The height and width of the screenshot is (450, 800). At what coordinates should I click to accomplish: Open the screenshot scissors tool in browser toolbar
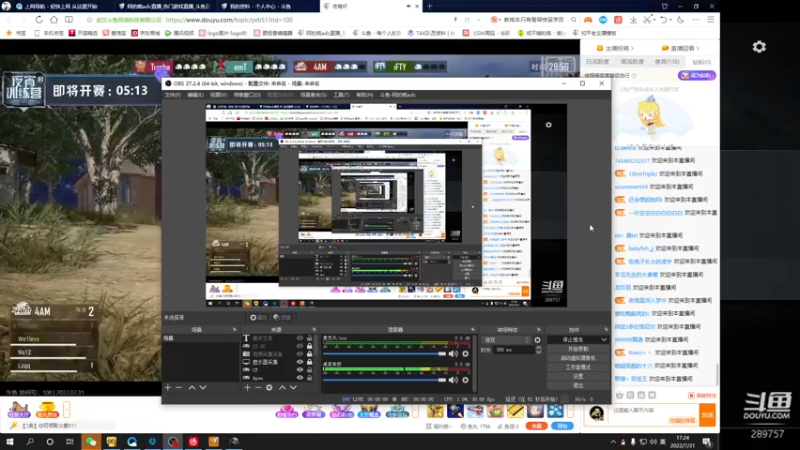point(647,20)
